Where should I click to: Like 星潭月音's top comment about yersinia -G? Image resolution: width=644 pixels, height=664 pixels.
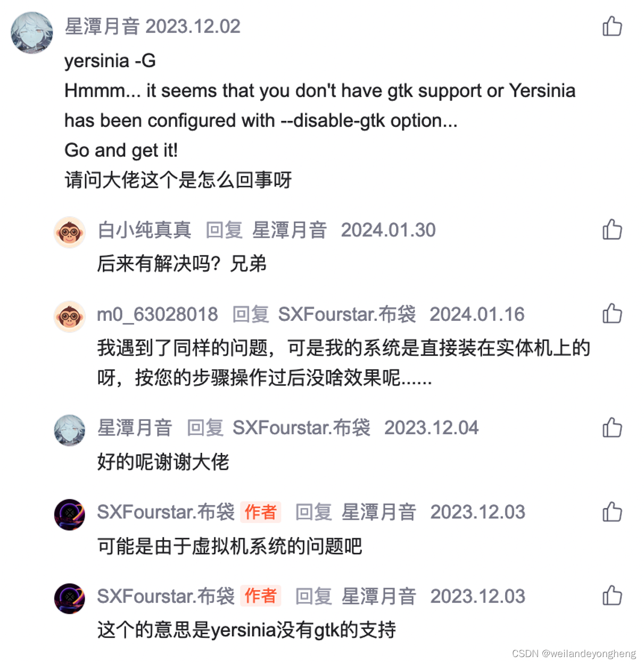point(612,26)
